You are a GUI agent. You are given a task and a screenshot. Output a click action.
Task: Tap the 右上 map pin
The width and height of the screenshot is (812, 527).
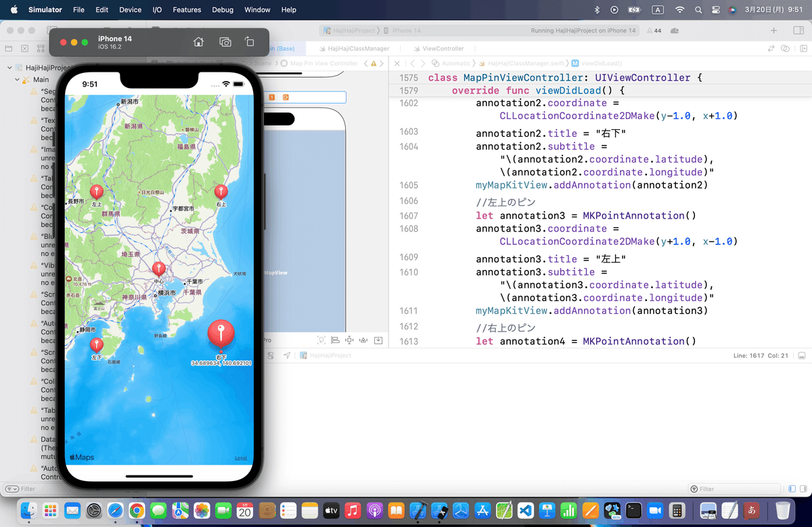coord(221,191)
